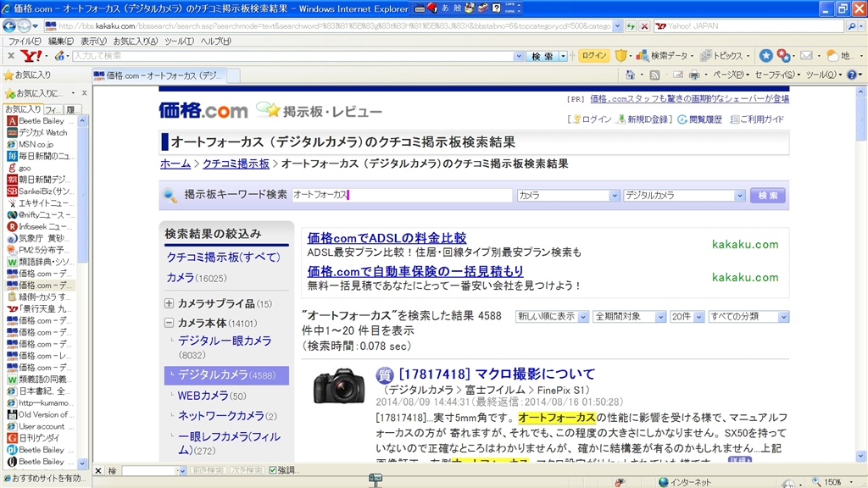Open the help question mark icon
Screen dimensions: 868x488
852,75
